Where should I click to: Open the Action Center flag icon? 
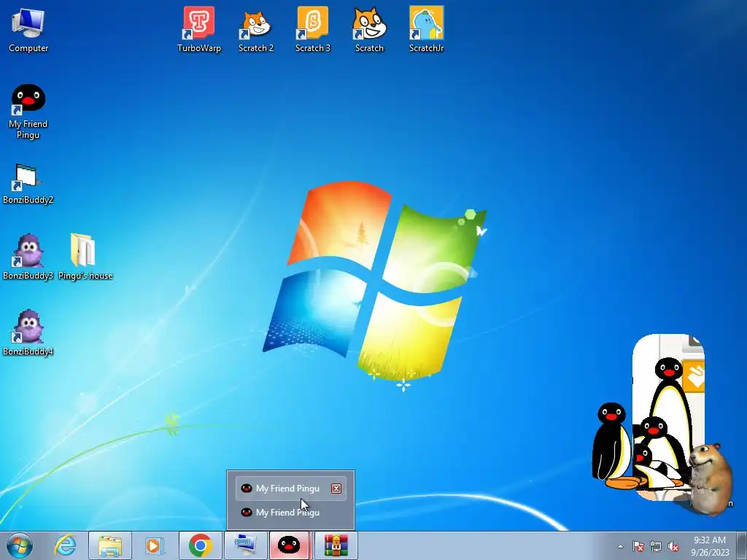click(x=638, y=547)
